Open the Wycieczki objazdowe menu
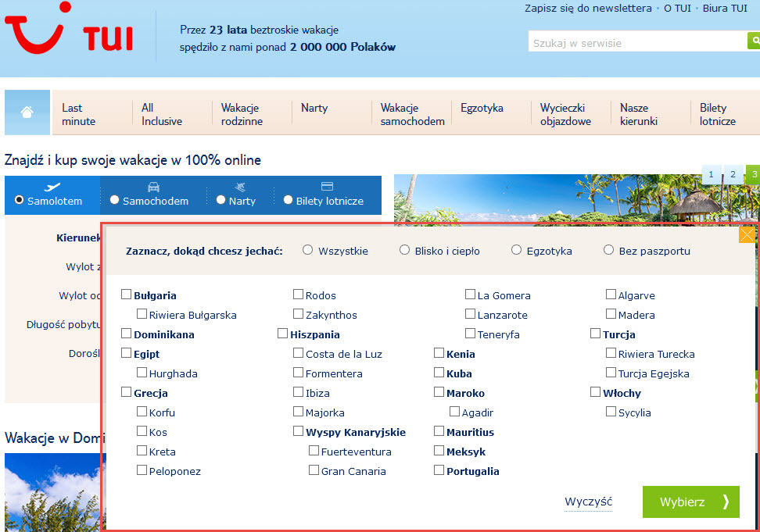Image resolution: width=760 pixels, height=532 pixels. click(x=565, y=114)
